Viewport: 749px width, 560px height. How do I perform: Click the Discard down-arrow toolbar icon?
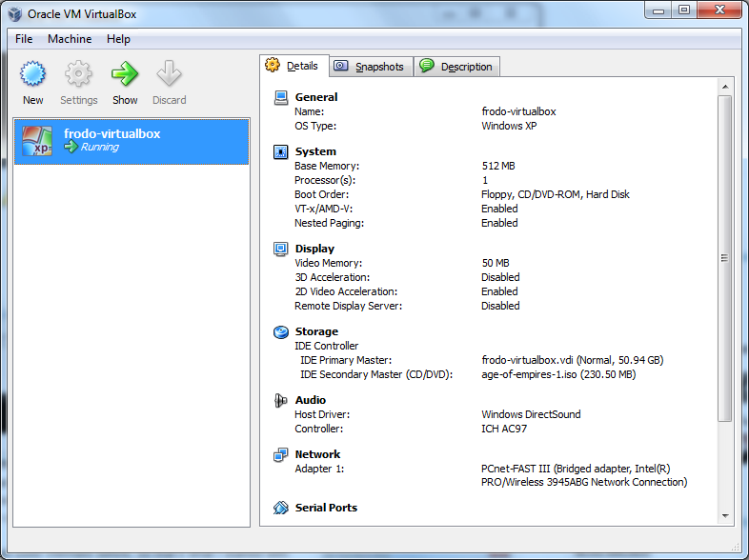point(169,74)
